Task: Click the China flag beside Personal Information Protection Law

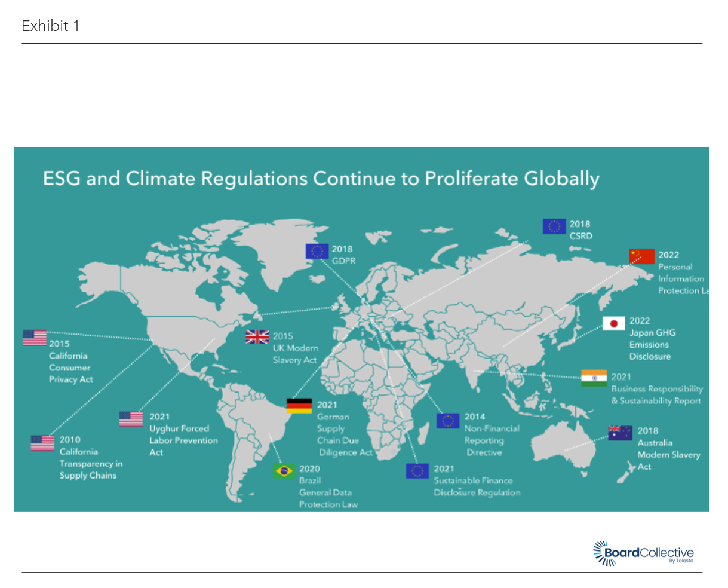Action: [641, 256]
